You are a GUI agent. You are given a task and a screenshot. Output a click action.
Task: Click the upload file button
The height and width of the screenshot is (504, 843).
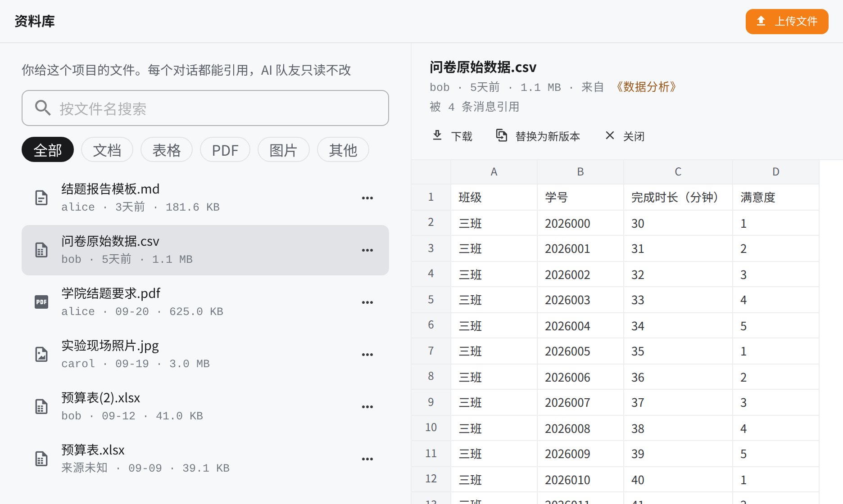point(787,21)
